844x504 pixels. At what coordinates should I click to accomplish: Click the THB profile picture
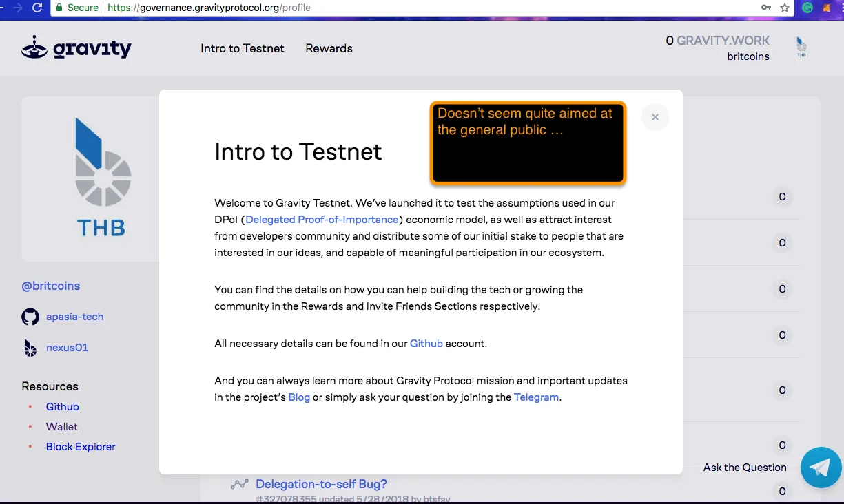pos(102,178)
